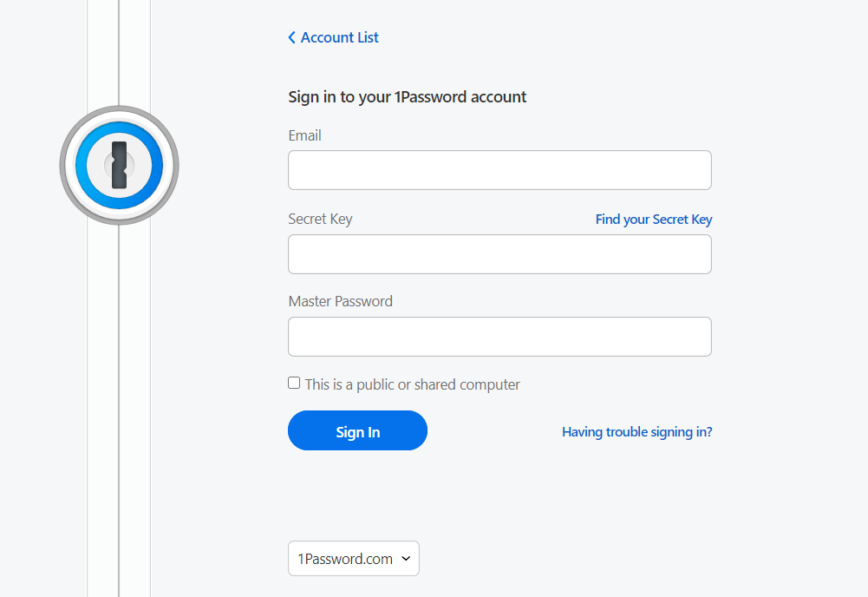Enable the public or shared computer checkbox
This screenshot has width=868, height=597.
(x=294, y=382)
